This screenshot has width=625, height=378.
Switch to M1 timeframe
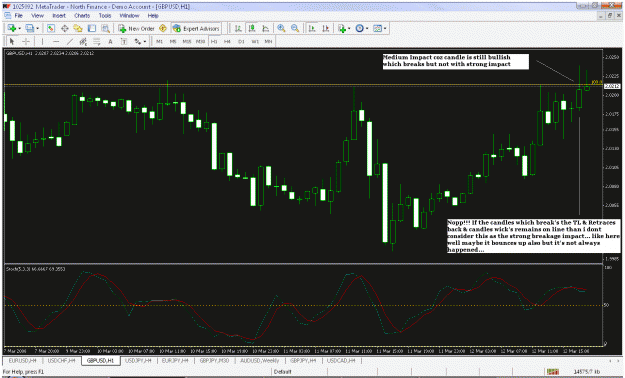tap(159, 41)
